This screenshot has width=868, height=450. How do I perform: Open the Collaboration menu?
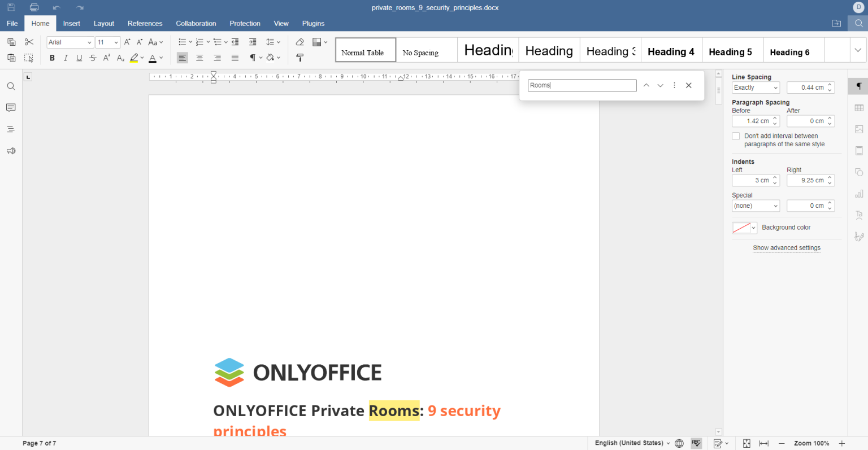[196, 23]
